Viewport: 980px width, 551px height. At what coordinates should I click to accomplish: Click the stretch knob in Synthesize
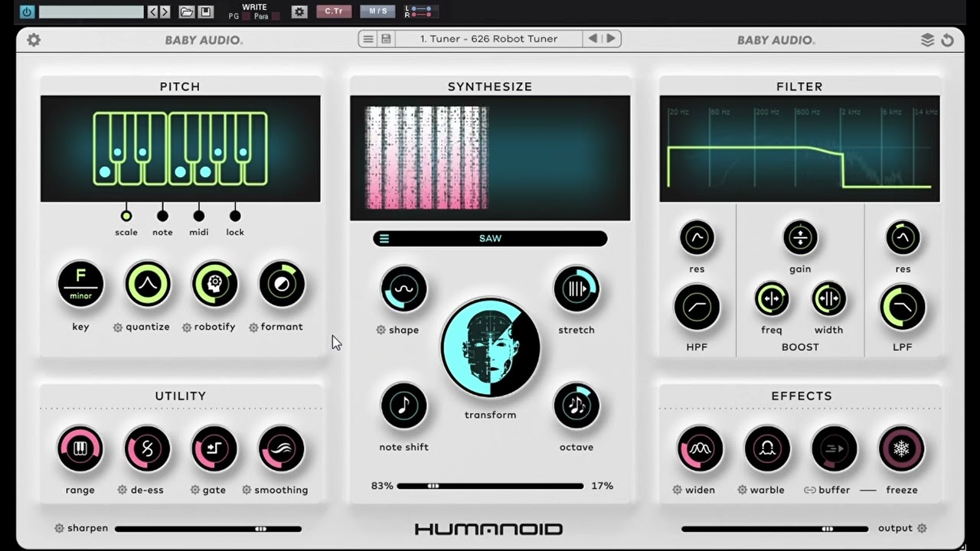pos(577,289)
